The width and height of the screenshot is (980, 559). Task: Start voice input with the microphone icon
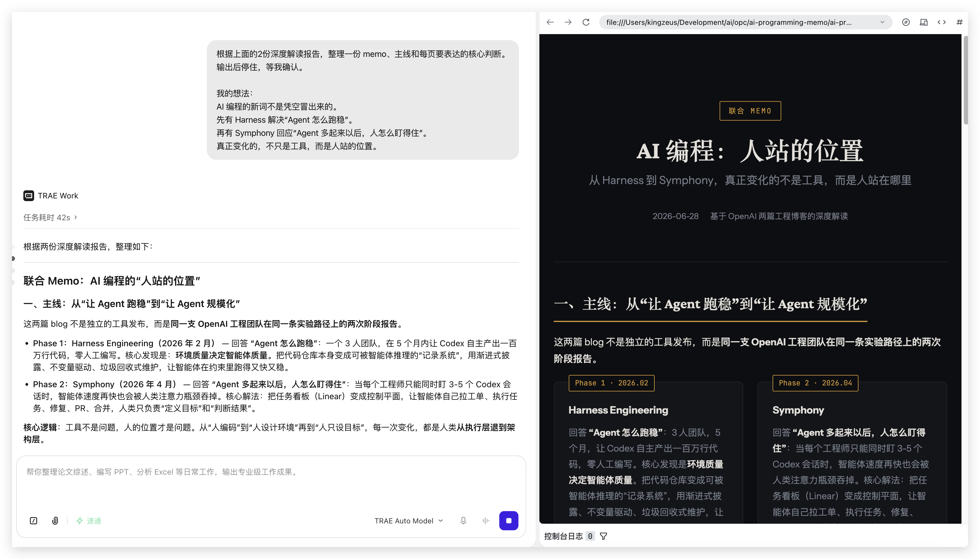pos(463,521)
